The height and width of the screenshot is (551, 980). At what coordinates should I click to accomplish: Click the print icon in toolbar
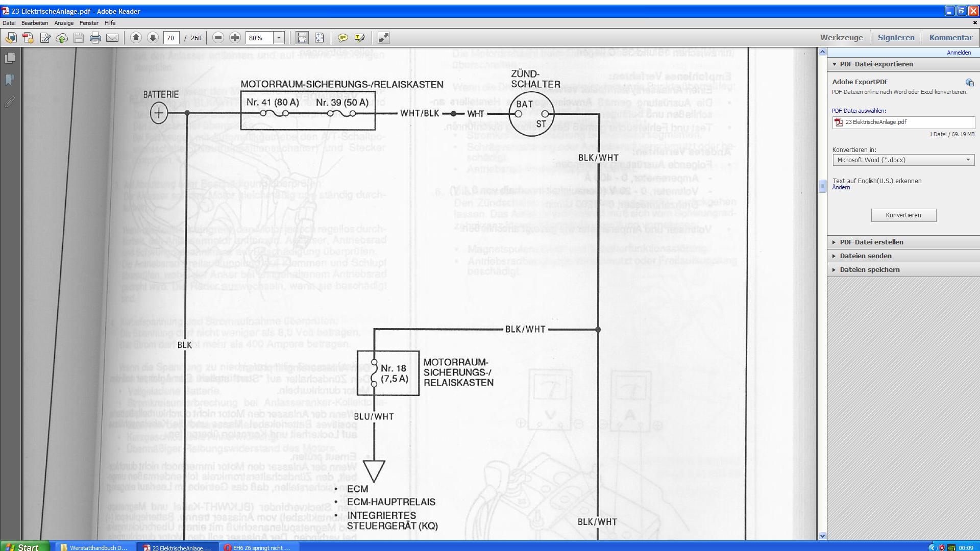coord(95,38)
